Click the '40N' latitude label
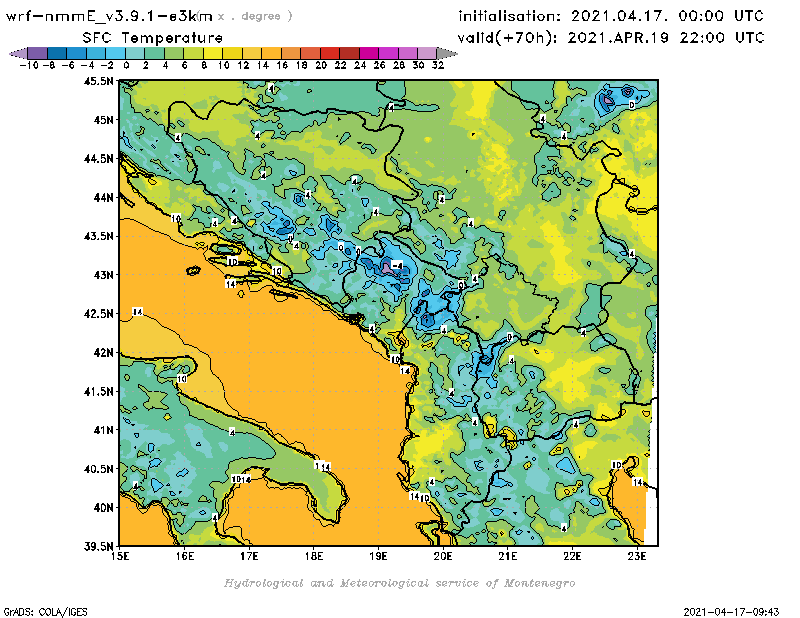This screenshot has height=618, width=800. tap(103, 508)
